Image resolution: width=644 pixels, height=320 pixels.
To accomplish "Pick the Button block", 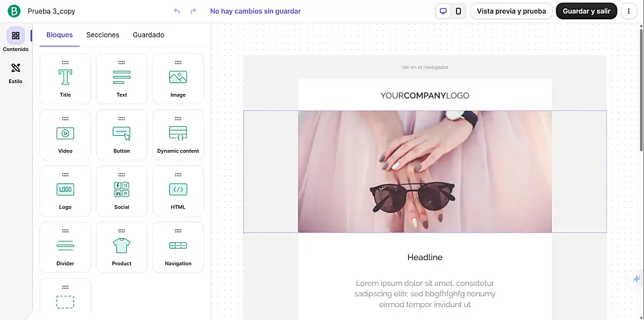I will (x=122, y=135).
